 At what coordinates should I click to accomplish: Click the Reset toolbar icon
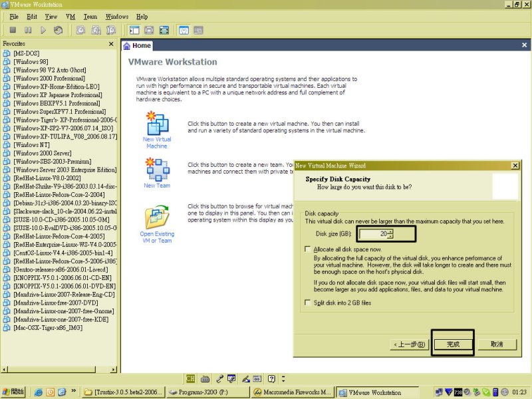coord(58,30)
